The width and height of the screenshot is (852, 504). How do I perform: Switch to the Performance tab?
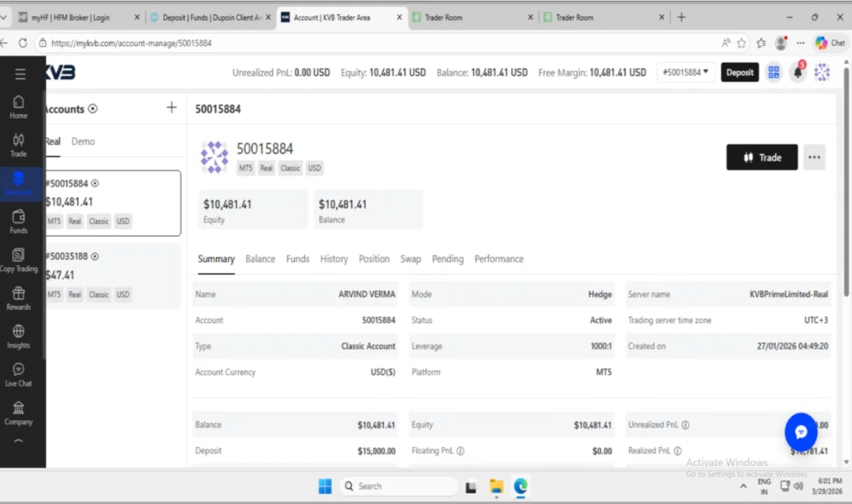498,259
